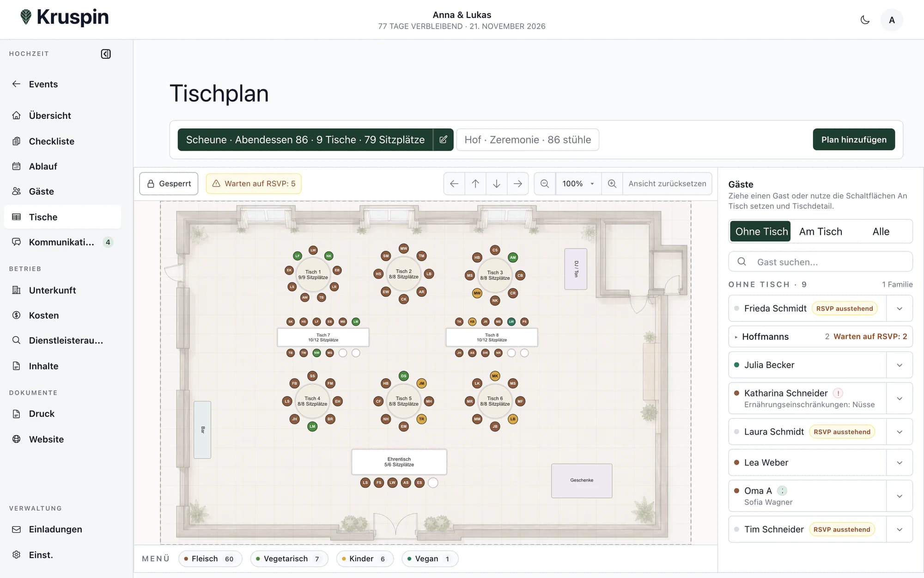Open the Kosten section
Image resolution: width=924 pixels, height=578 pixels.
(62, 315)
